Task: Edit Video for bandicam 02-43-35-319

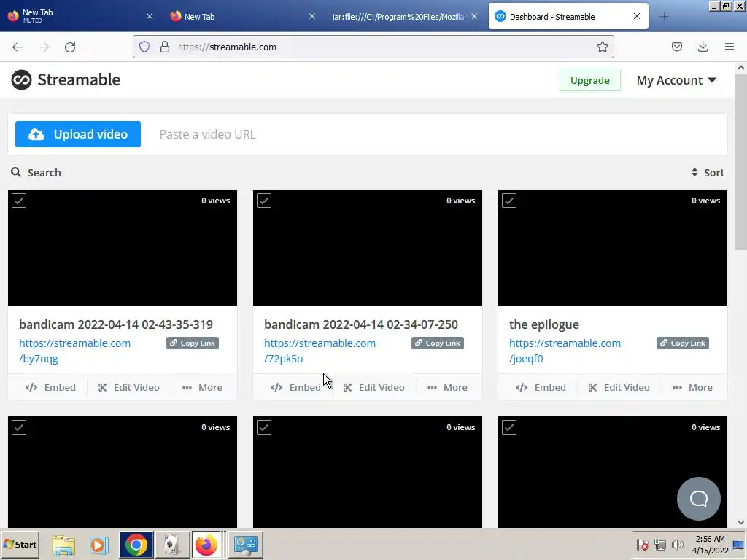Action: (128, 388)
